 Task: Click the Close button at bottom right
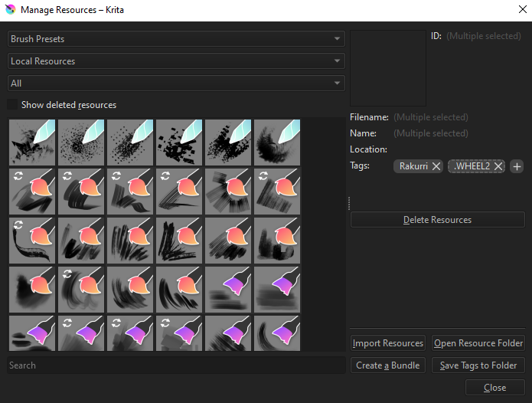coord(494,388)
